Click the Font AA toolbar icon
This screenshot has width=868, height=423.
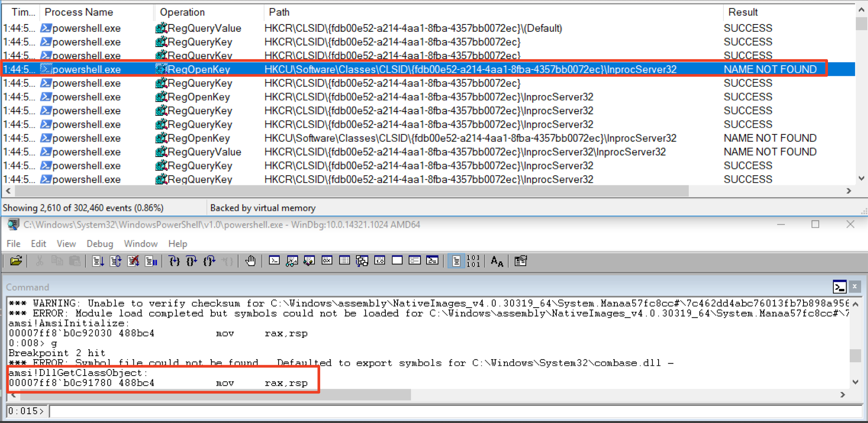tap(497, 261)
